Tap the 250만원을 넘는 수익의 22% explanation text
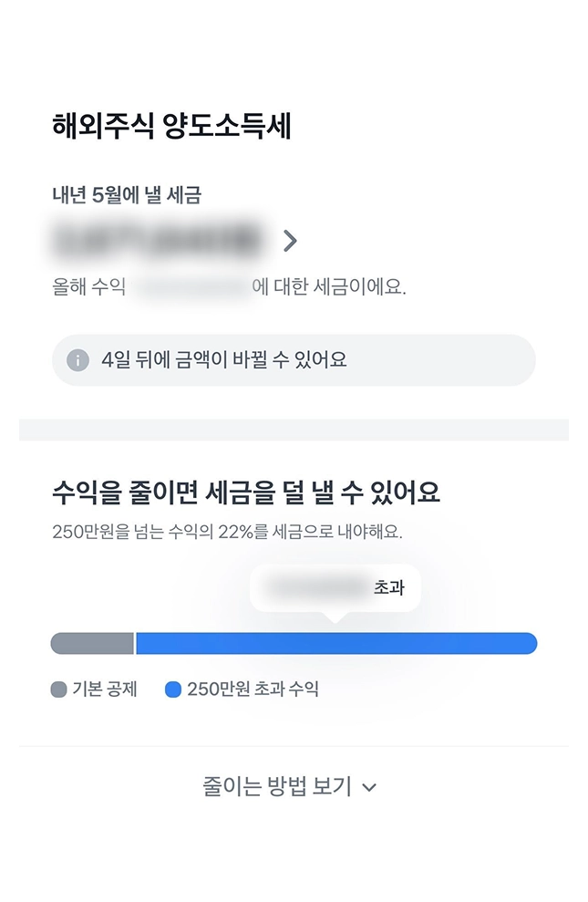 227,532
